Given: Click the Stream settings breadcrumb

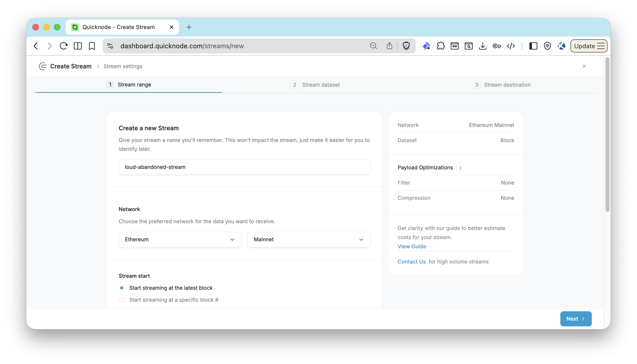Looking at the screenshot, I should (123, 66).
